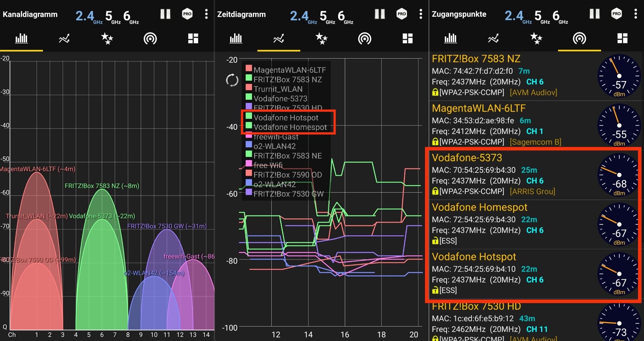The height and width of the screenshot is (341, 644).
Task: Select time graph tab in Zeitdiagramm panel
Action: 278,39
